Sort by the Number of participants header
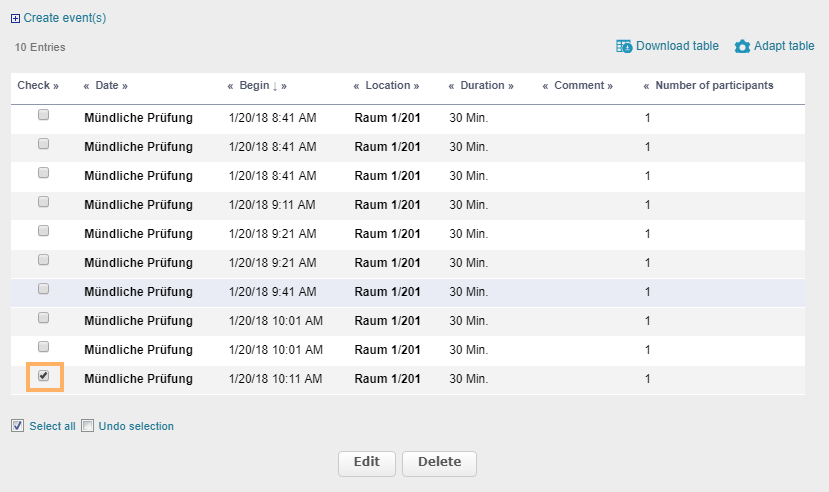The height and width of the screenshot is (492, 829). (714, 86)
